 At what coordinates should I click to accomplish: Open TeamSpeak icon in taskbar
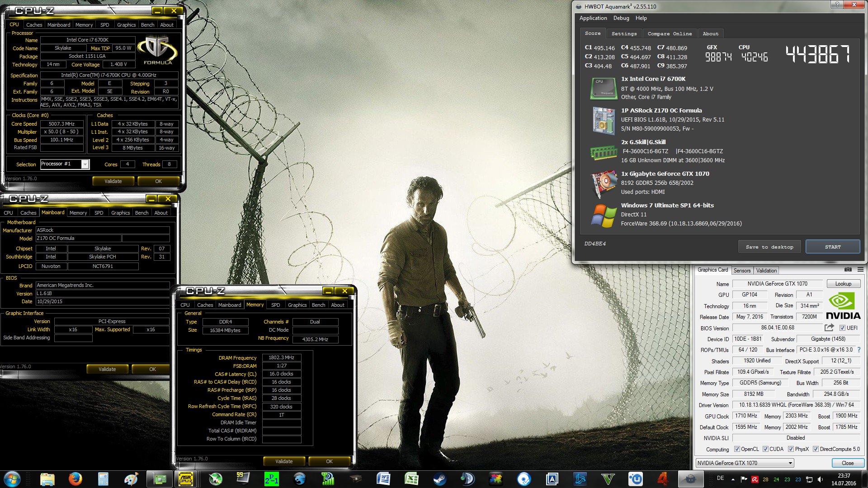[467, 479]
